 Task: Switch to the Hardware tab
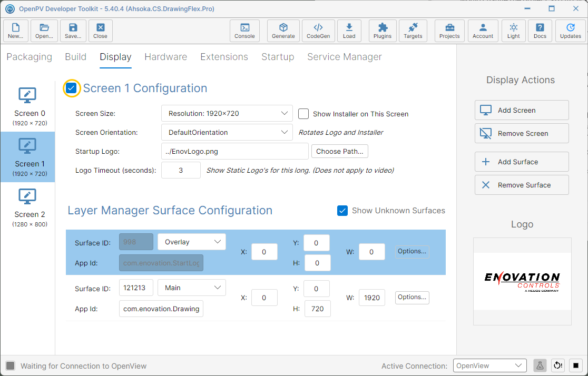pyautogui.click(x=166, y=56)
